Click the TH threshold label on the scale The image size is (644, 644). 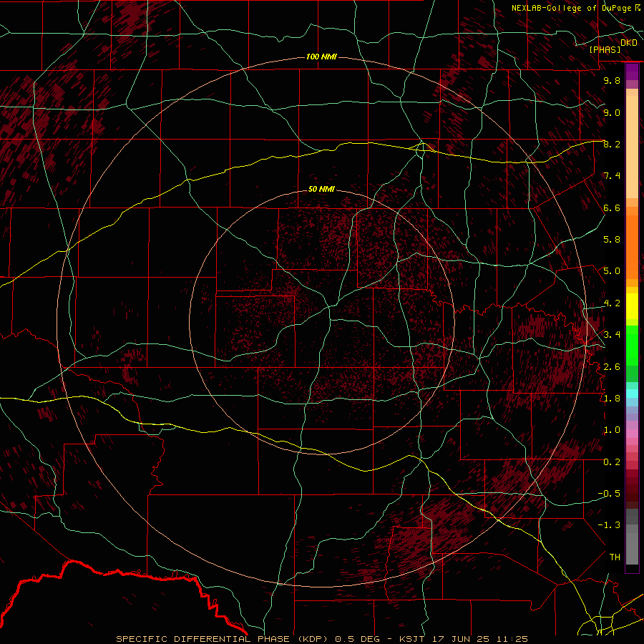coord(615,557)
